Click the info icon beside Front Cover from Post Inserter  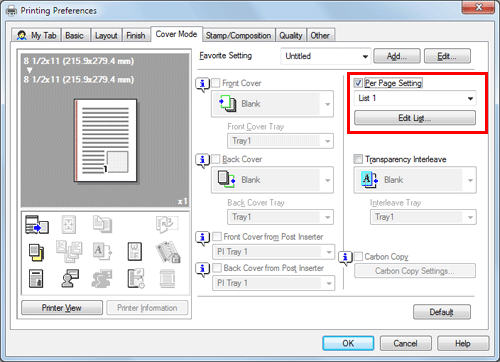tap(202, 238)
